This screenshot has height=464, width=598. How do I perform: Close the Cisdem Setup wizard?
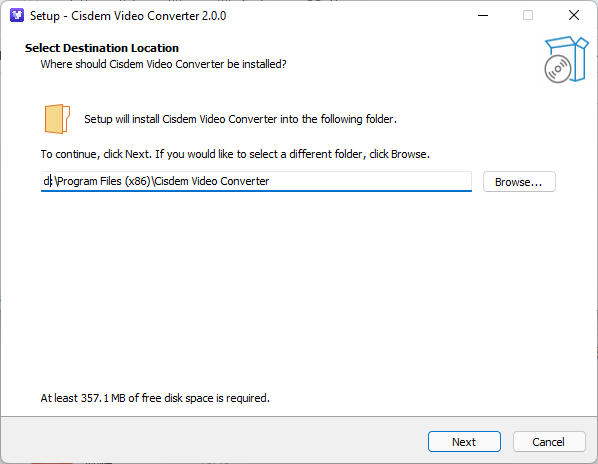click(574, 16)
